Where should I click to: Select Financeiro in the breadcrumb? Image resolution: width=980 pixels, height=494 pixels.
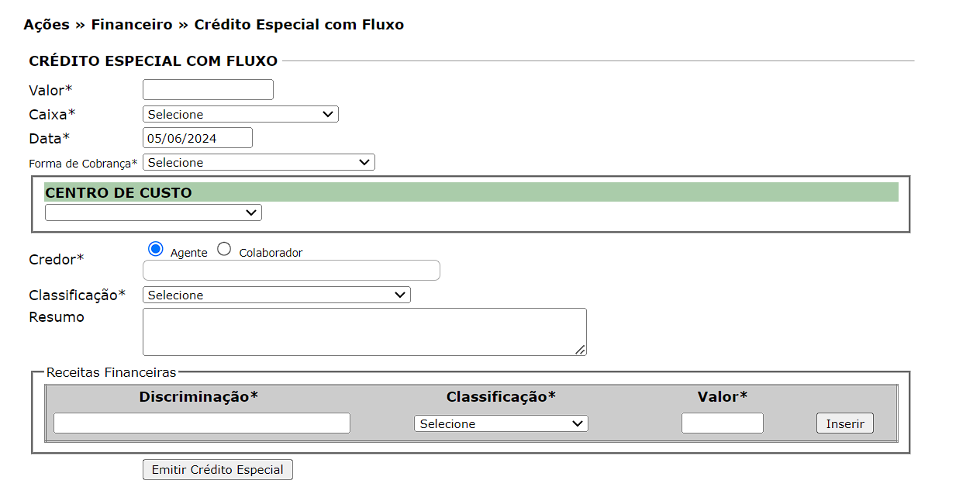click(x=132, y=25)
